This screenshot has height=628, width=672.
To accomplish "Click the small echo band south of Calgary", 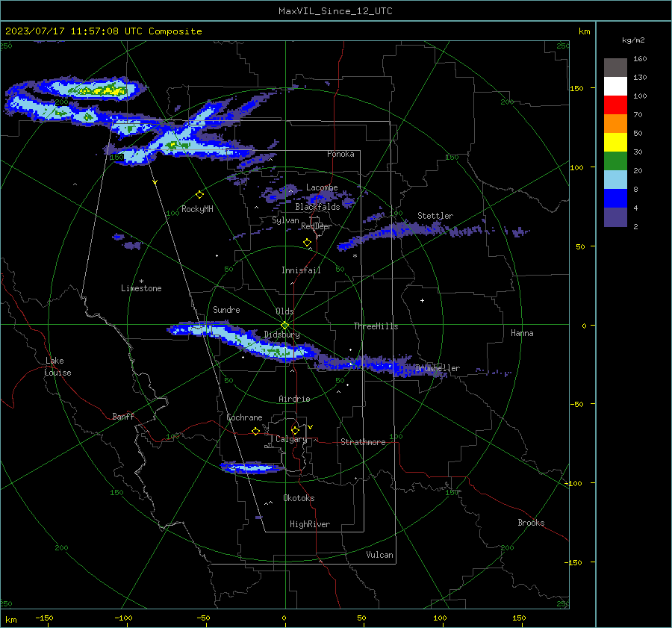I will [252, 467].
